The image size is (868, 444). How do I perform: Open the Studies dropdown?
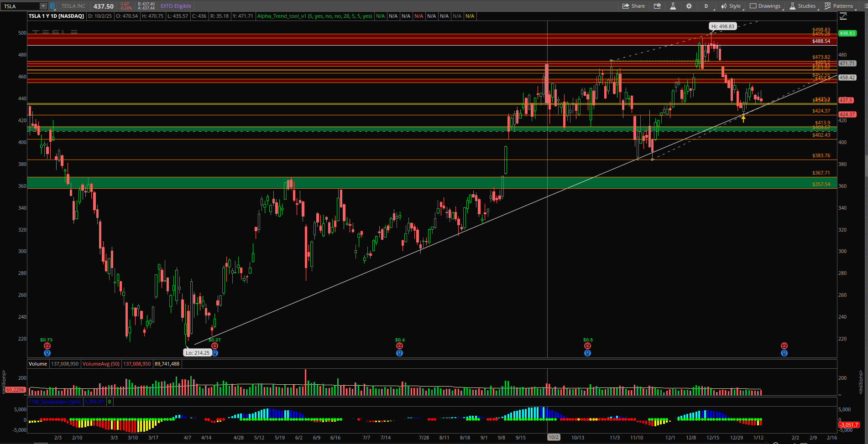(x=803, y=6)
